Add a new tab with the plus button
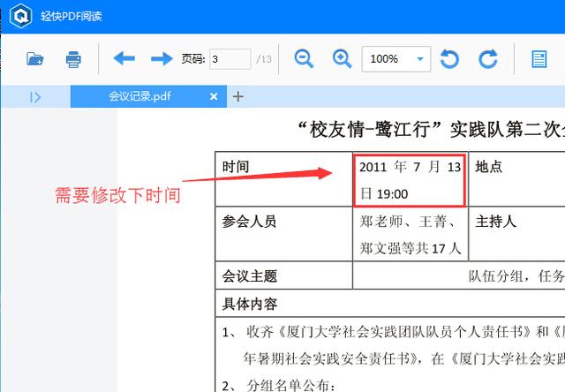The image size is (565, 392). click(x=238, y=96)
